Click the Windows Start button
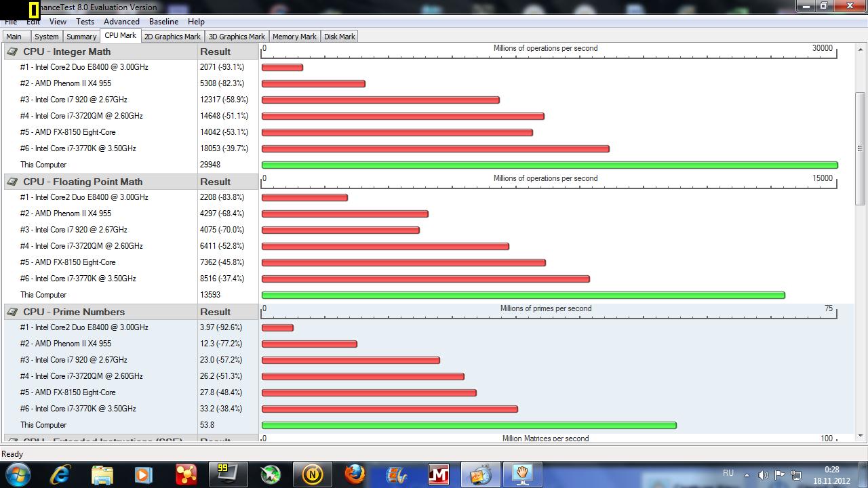Screen dimensions: 868x488 click(17, 474)
